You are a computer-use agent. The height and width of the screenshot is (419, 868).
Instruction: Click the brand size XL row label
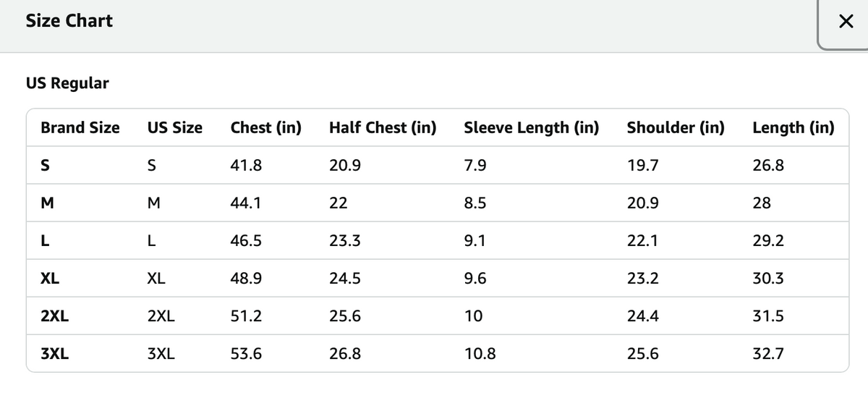pyautogui.click(x=50, y=279)
